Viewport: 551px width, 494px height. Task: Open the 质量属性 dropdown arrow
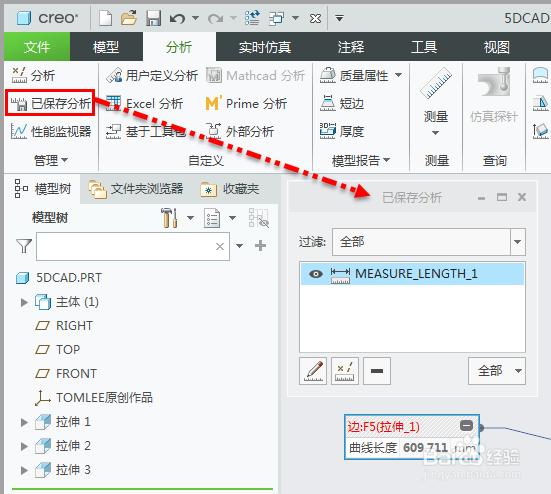coord(398,74)
